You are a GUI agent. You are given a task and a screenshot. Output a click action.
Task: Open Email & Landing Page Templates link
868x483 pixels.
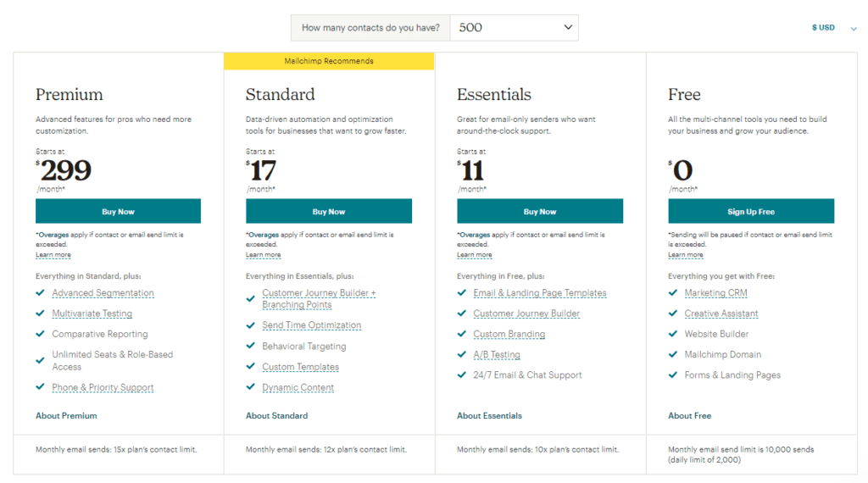[540, 292]
